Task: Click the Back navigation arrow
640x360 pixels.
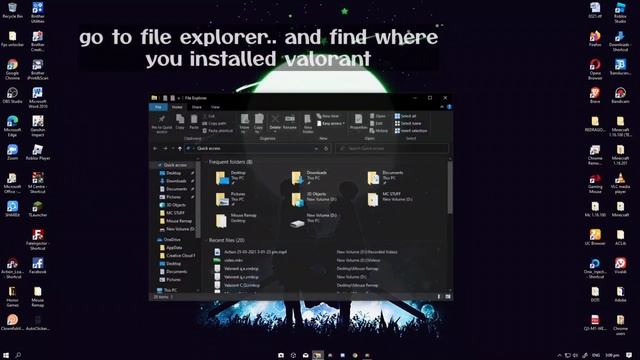Action: point(156,149)
